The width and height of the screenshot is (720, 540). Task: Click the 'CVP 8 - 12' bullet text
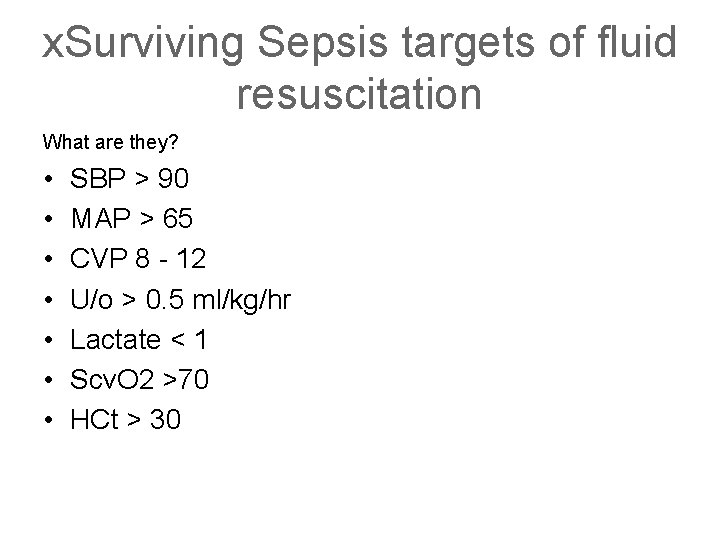click(138, 259)
